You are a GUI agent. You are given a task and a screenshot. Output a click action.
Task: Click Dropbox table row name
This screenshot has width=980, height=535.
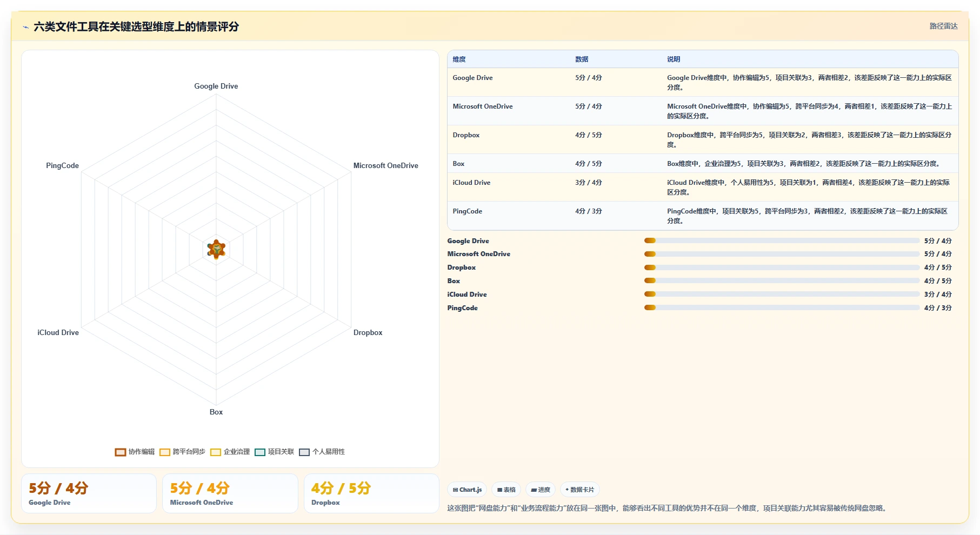coord(466,135)
